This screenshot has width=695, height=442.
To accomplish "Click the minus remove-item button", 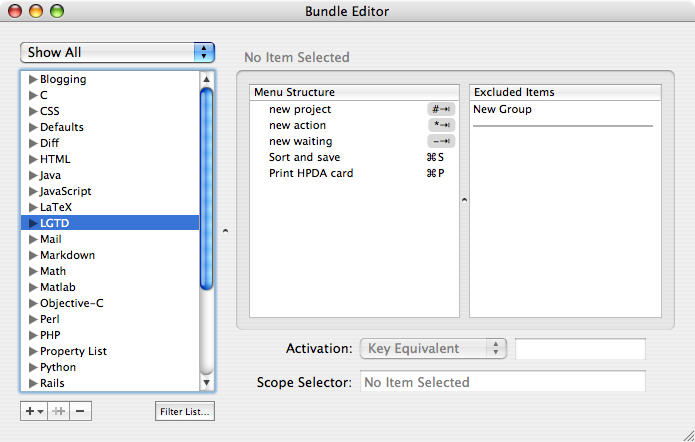I will coord(80,411).
